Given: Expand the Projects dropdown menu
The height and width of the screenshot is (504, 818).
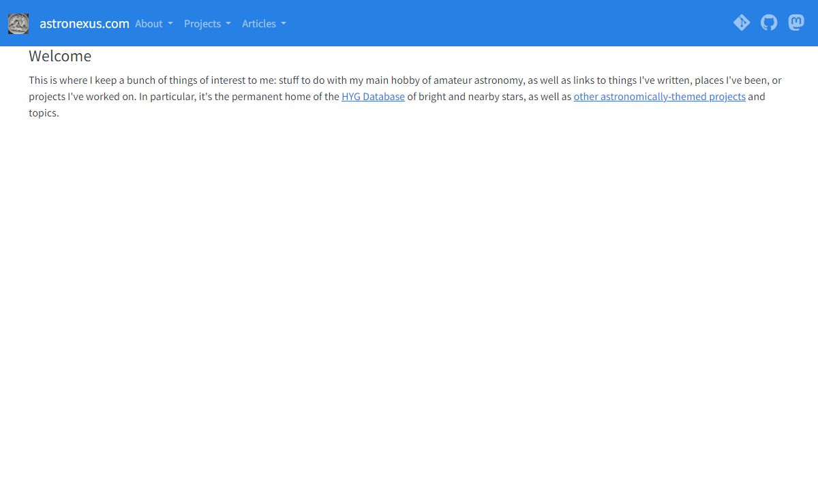Looking at the screenshot, I should pos(207,24).
